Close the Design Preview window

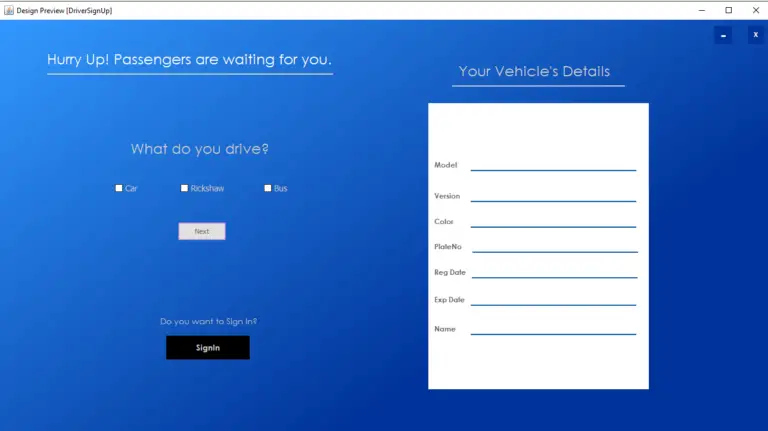(x=756, y=10)
